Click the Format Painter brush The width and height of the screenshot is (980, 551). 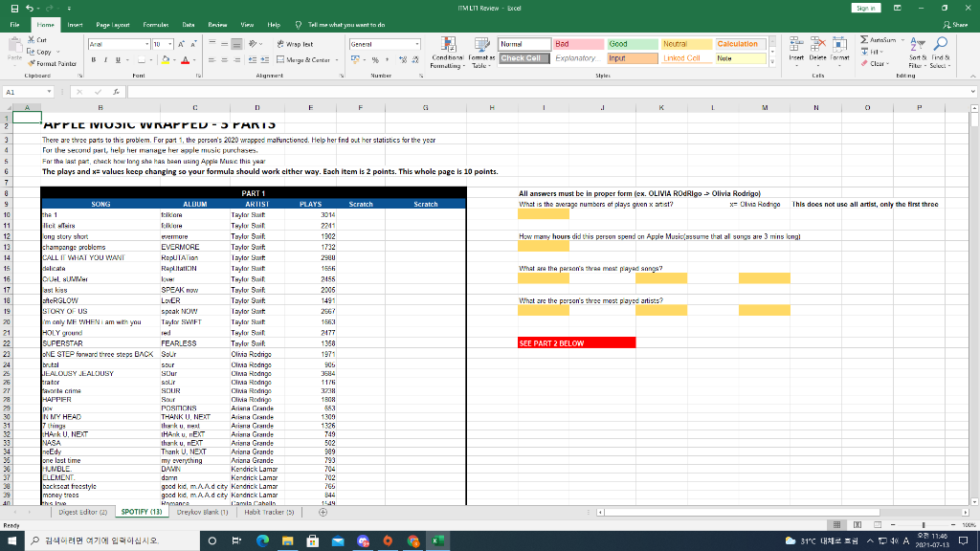pos(32,63)
